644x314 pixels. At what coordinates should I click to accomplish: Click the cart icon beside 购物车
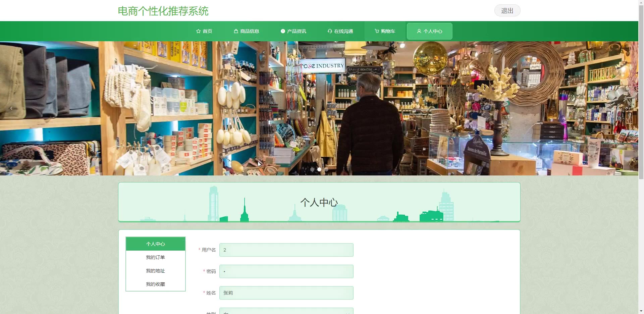click(377, 31)
